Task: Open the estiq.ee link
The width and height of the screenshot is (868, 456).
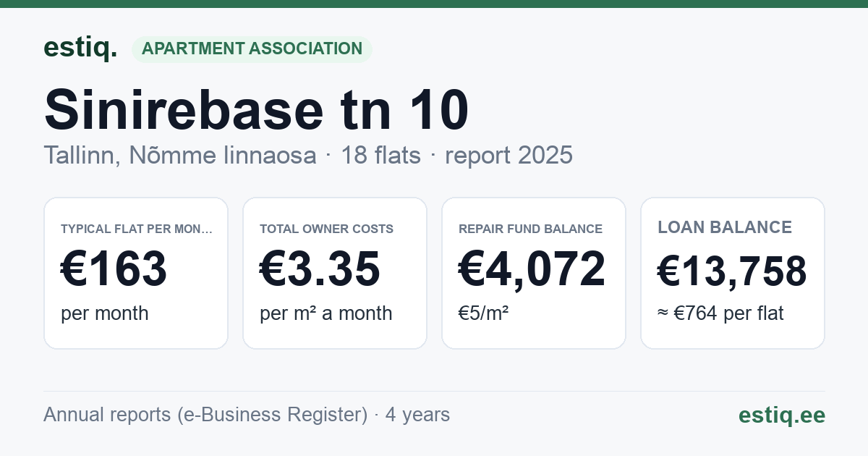Action: click(x=782, y=415)
